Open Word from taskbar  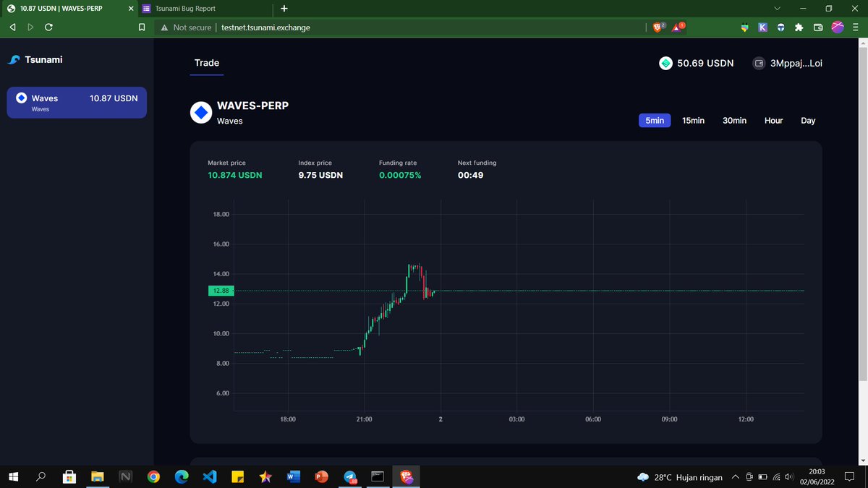[x=293, y=476]
